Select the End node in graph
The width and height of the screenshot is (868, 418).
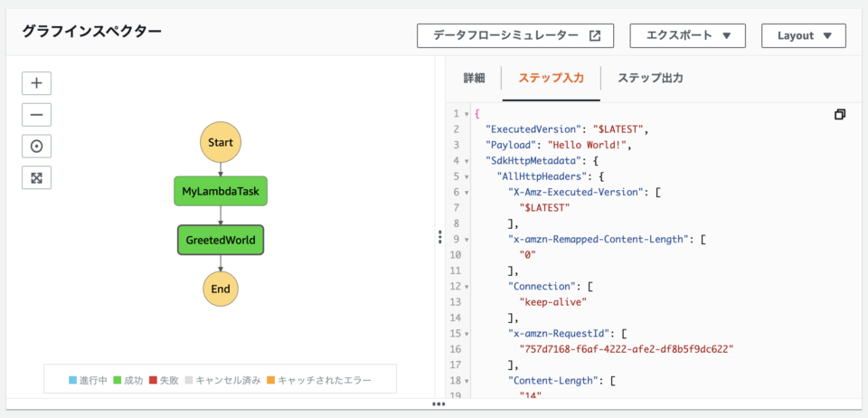pos(221,289)
